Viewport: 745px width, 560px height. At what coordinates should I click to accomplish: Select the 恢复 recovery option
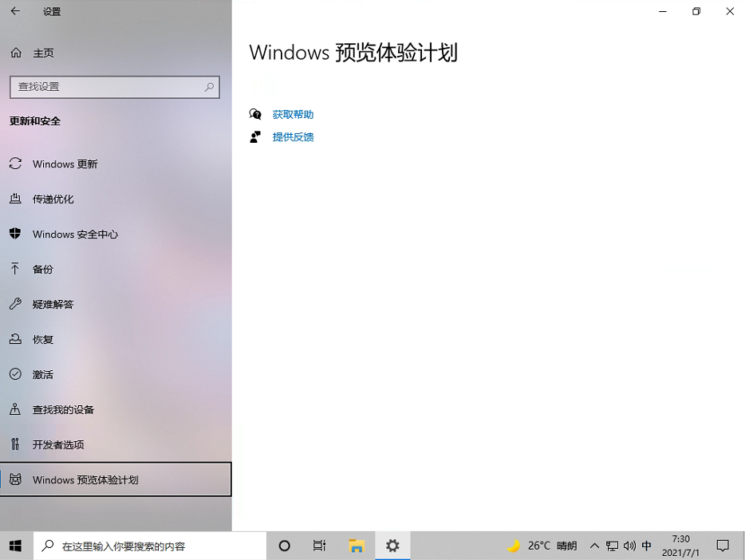tap(43, 339)
